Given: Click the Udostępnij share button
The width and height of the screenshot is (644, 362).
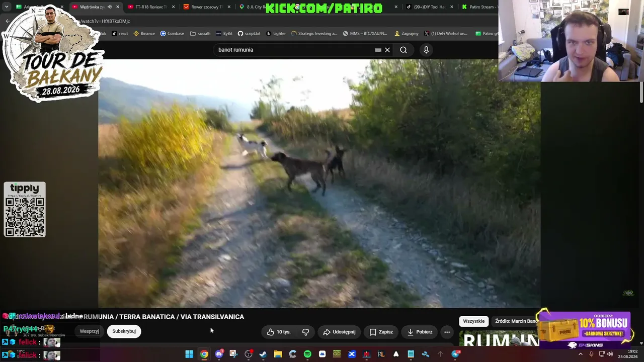Looking at the screenshot, I should pyautogui.click(x=339, y=332).
